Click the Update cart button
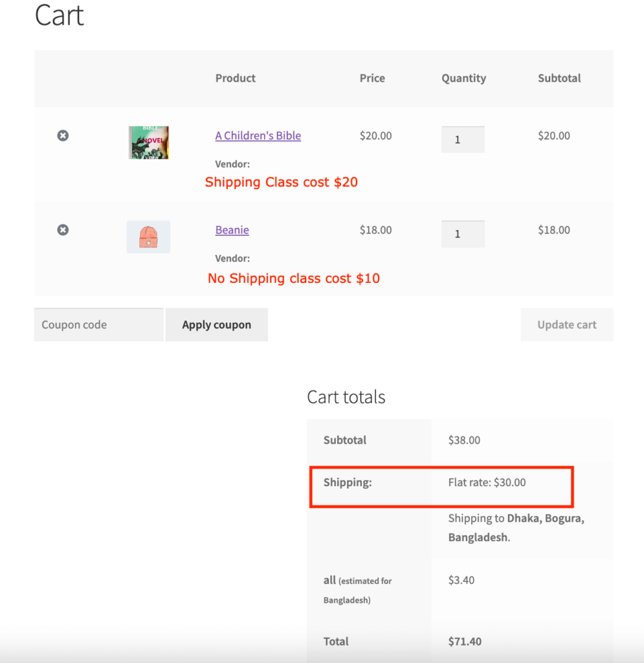644x663 pixels. pos(567,325)
